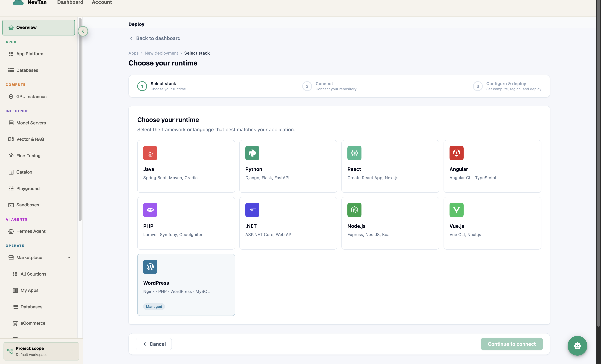Select the PHP runtime icon
The image size is (601, 364).
150,210
